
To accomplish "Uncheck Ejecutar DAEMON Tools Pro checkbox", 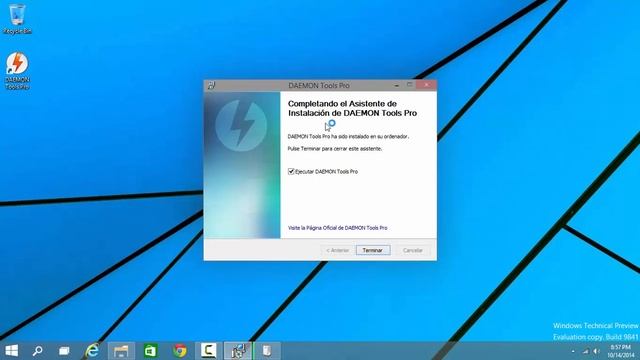I will pos(291,171).
